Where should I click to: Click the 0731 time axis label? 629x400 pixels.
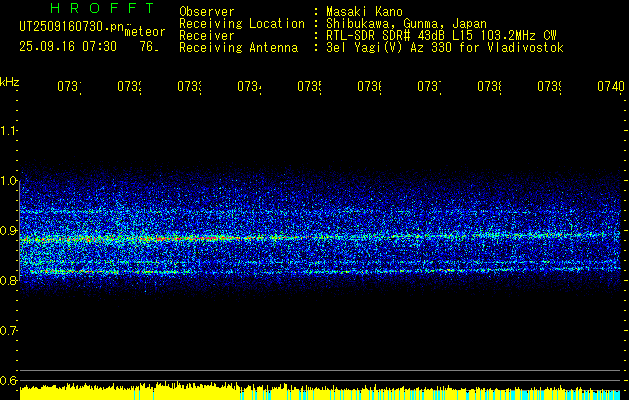(69, 86)
